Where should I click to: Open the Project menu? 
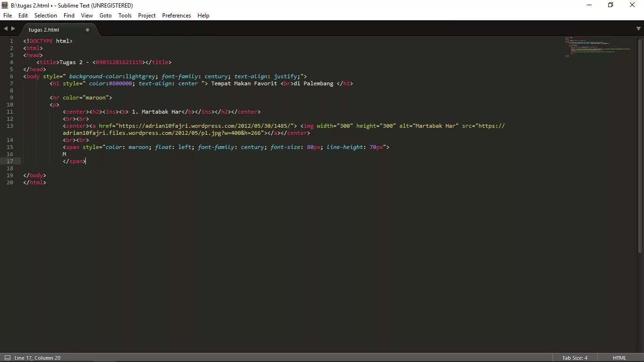[147, 16]
